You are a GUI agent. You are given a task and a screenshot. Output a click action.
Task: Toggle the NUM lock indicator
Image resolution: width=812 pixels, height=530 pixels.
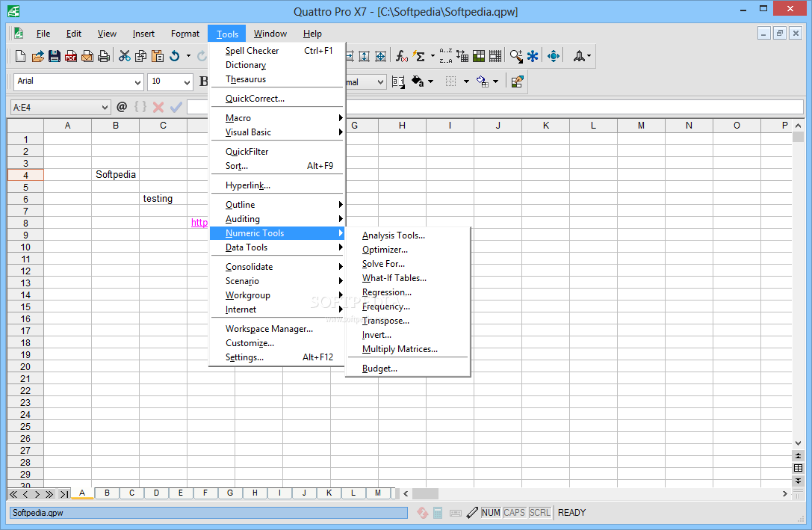pos(491,512)
